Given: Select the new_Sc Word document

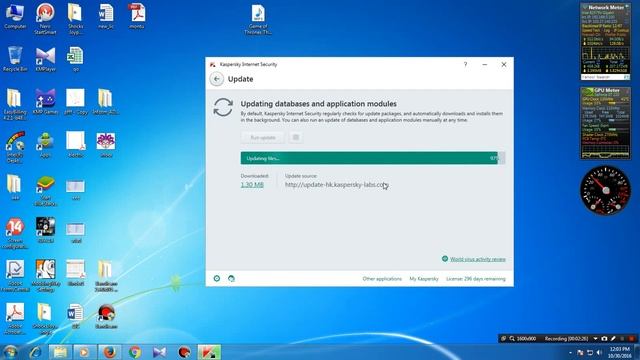Looking at the screenshot, I should coord(106,17).
